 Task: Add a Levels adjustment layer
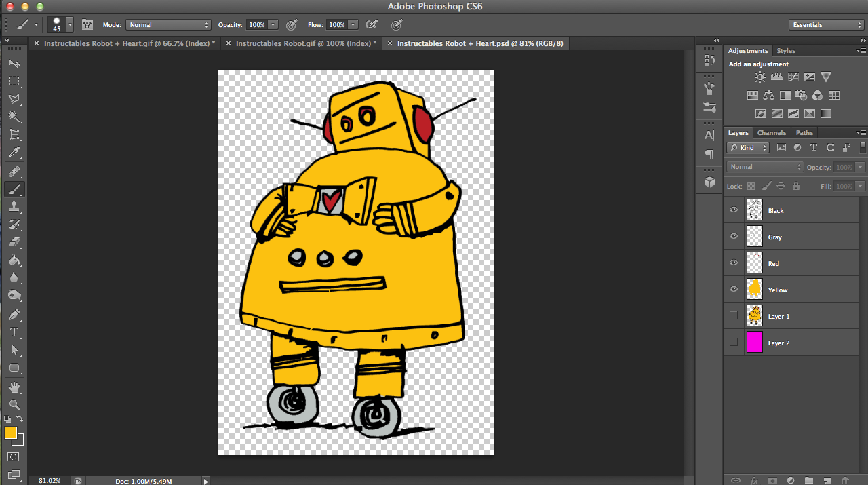point(776,77)
